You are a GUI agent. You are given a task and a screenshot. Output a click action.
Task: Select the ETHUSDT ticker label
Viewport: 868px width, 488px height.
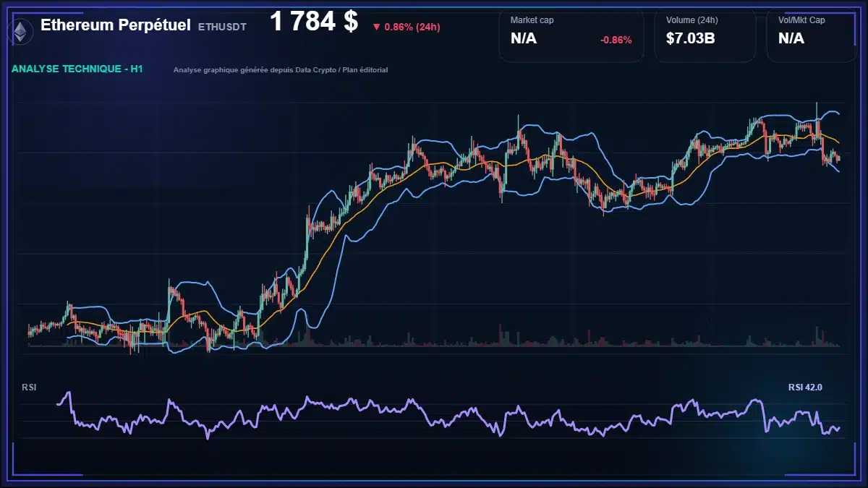coord(222,27)
